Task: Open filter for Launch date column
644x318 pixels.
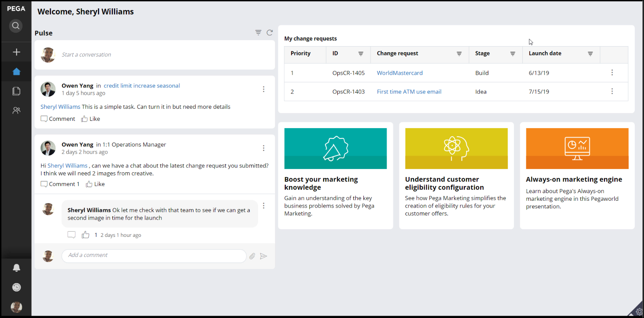Action: click(x=590, y=54)
